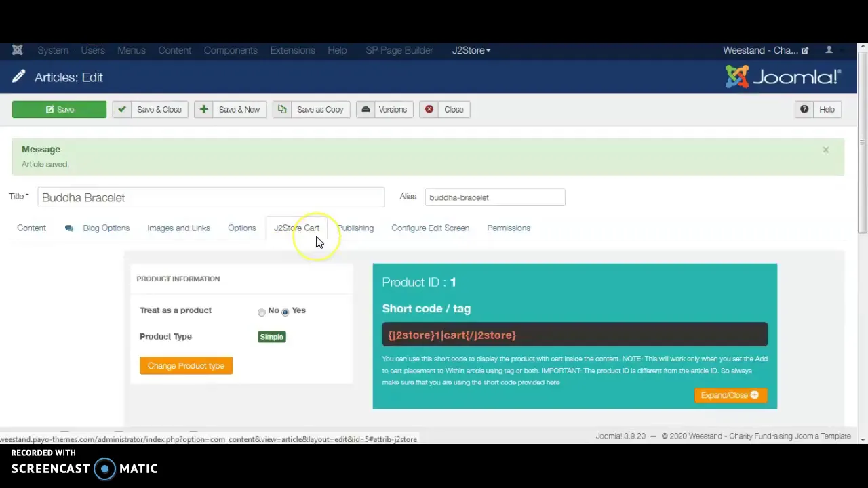
Task: Click the green Save button
Action: (59, 109)
